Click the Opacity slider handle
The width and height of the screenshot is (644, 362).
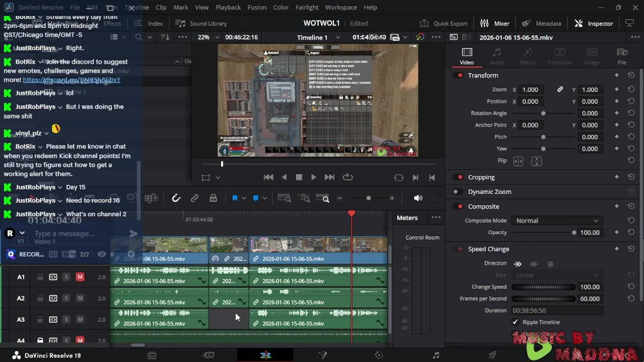[574, 233]
